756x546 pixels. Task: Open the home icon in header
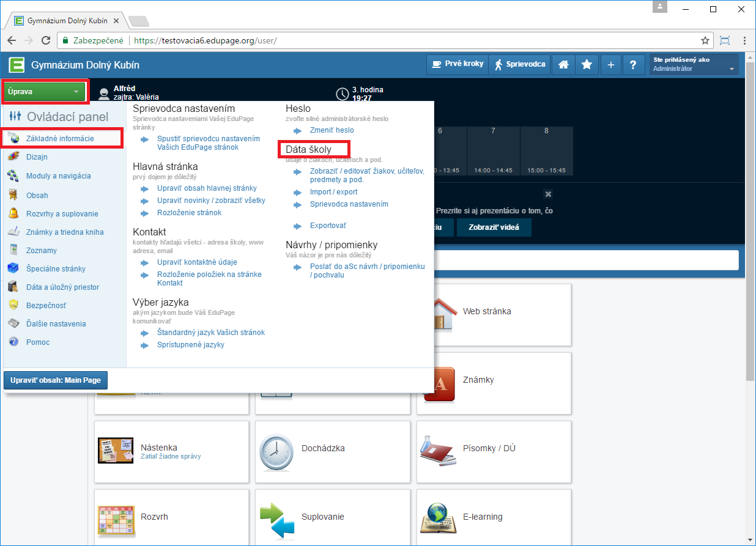coord(563,64)
